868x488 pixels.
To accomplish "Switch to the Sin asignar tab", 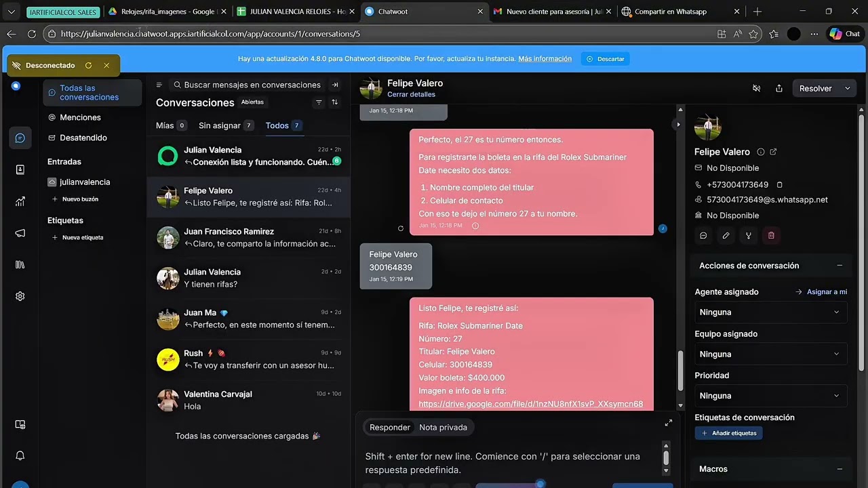I will 226,125.
